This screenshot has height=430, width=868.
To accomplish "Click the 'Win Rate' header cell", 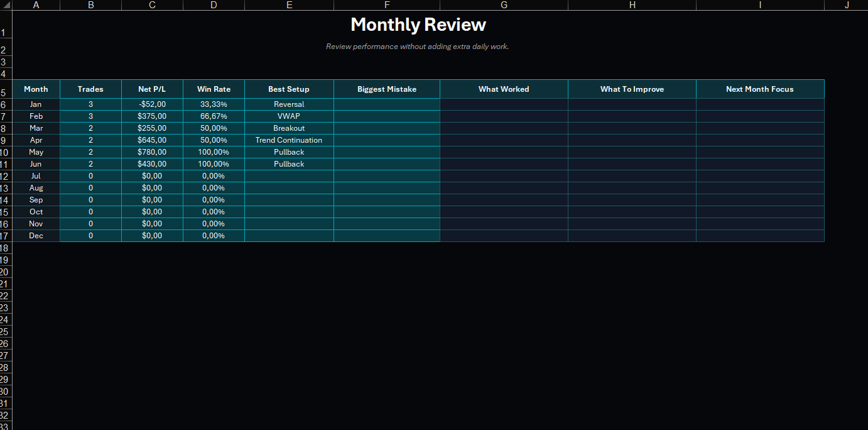I will [x=214, y=89].
